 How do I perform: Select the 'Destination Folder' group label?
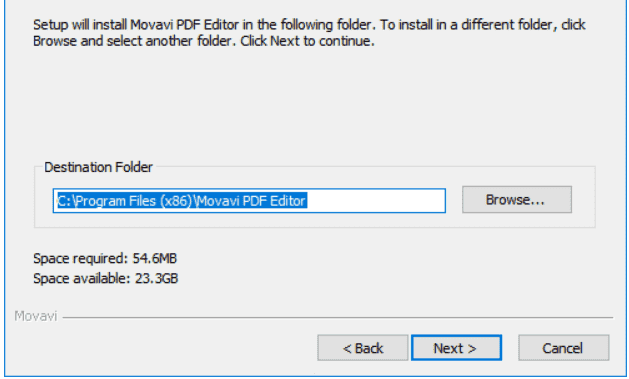(x=98, y=167)
